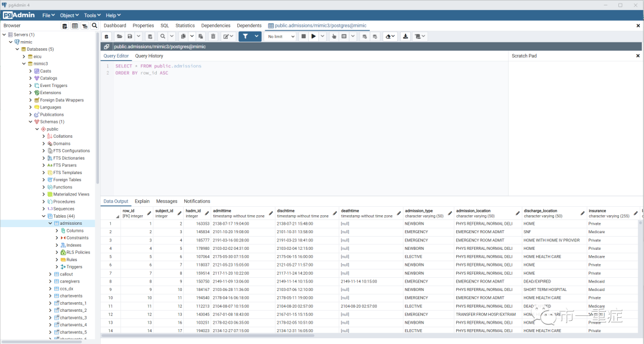Select the caregivers table in tree
The width and height of the screenshot is (644, 344).
coord(69,281)
